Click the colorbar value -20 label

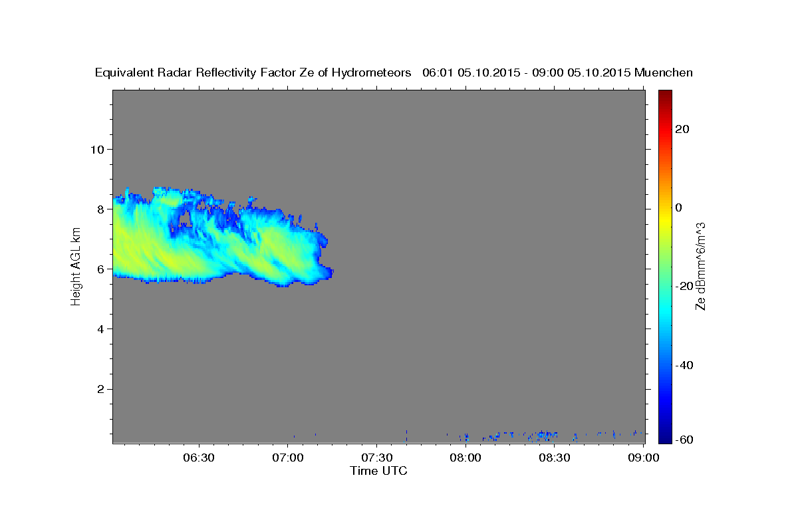click(683, 286)
